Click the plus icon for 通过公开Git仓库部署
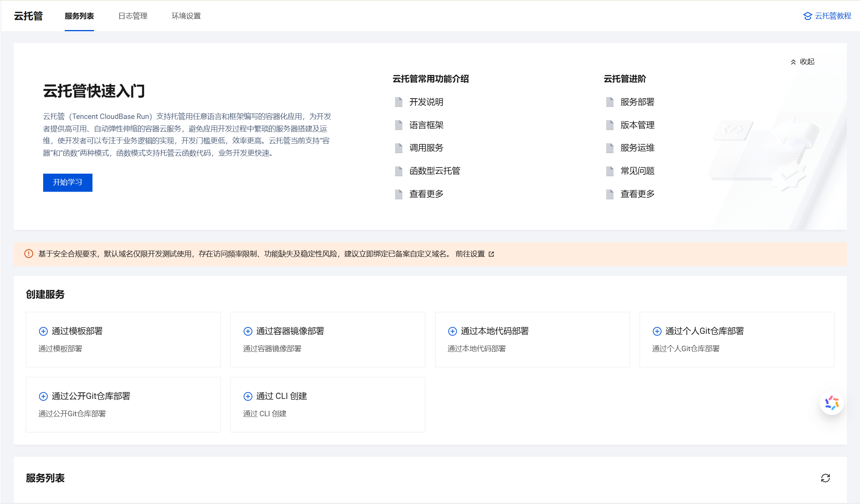The image size is (860, 504). pyautogui.click(x=44, y=397)
